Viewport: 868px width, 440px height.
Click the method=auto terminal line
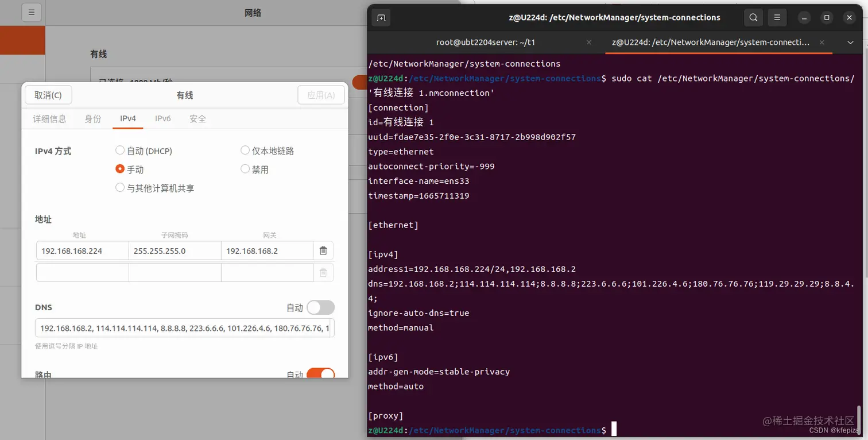click(x=396, y=387)
